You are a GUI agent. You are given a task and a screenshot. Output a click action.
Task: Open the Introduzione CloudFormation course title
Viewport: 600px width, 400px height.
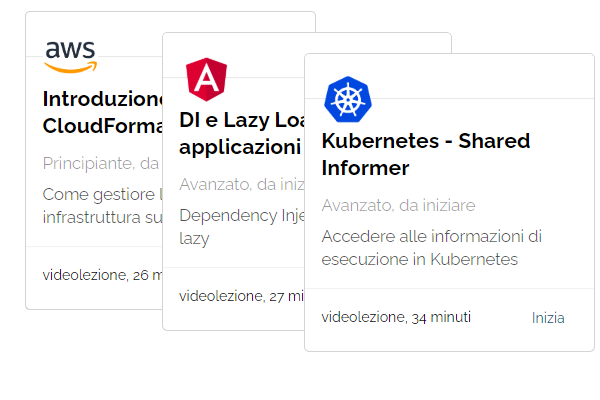[x=103, y=112]
